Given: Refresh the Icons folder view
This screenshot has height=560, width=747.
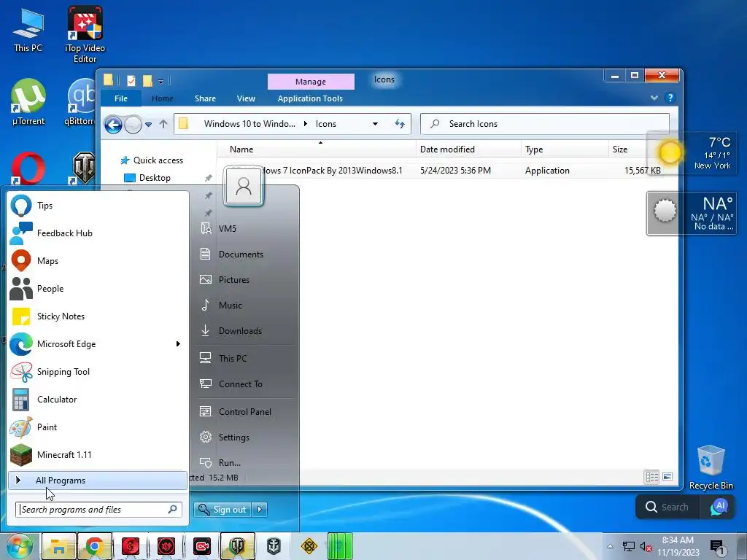Looking at the screenshot, I should click(x=400, y=124).
